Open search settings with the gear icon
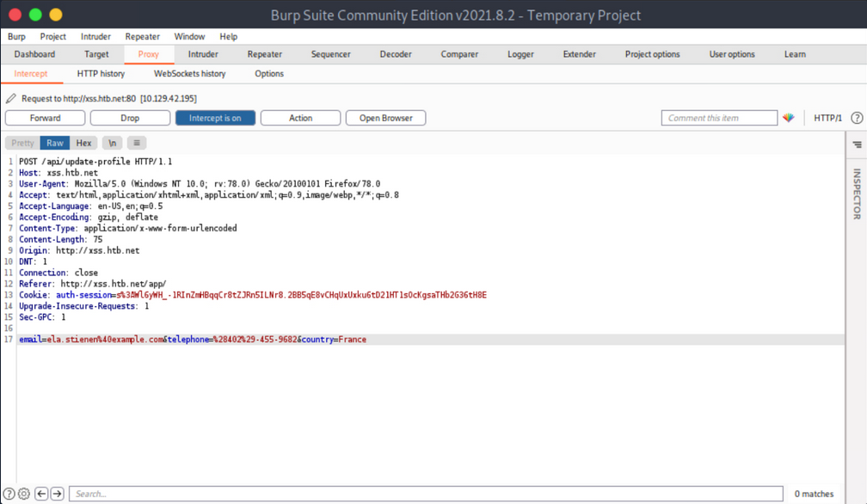The image size is (867, 504). pos(23,493)
